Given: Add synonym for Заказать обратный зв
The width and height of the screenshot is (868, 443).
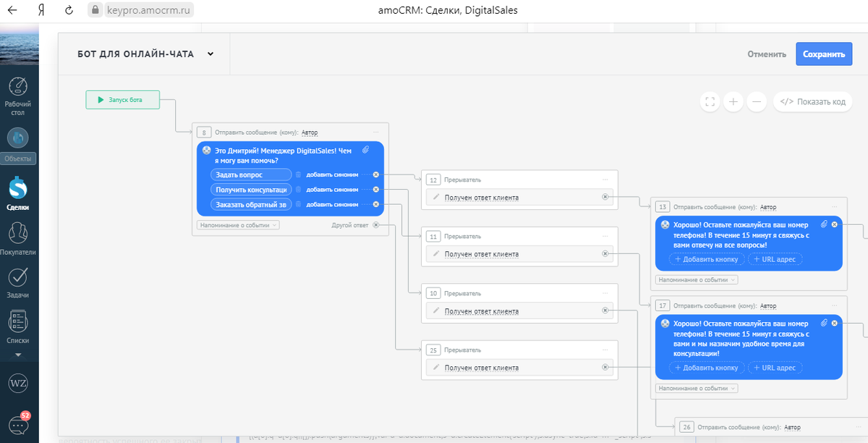Looking at the screenshot, I should (332, 204).
